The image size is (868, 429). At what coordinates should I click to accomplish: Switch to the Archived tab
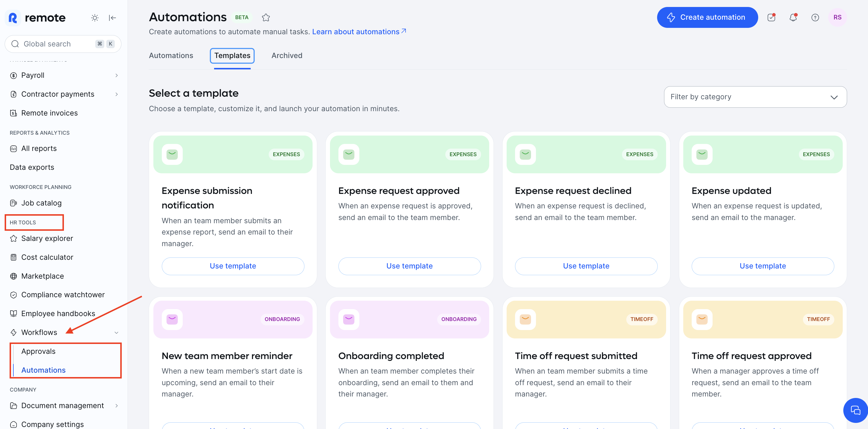[287, 55]
